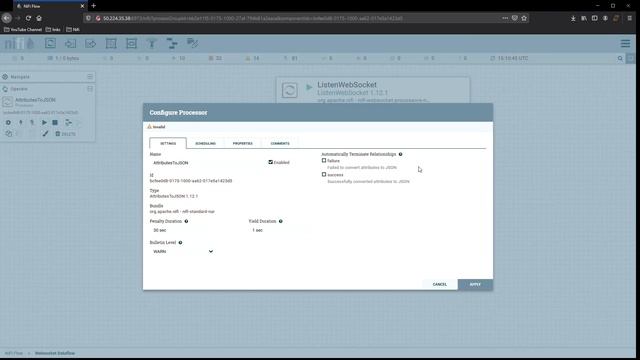Click the search magnifier icon in status bar
This screenshot has width=640, height=360.
coord(620,58)
